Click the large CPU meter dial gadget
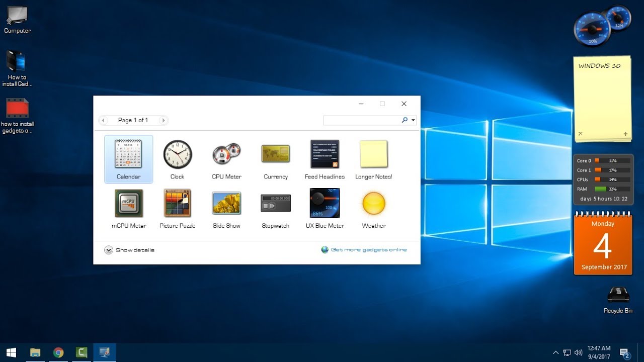Screen dimensions: 644x362 point(592,29)
